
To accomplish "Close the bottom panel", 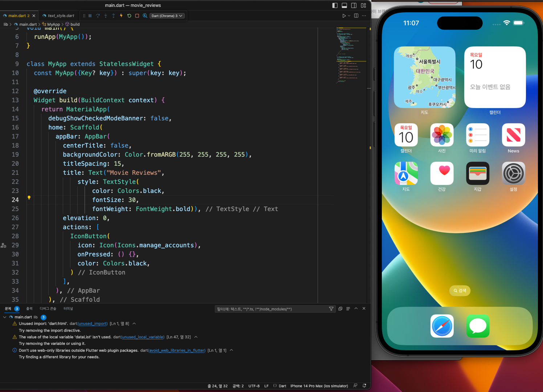I will pos(364,309).
